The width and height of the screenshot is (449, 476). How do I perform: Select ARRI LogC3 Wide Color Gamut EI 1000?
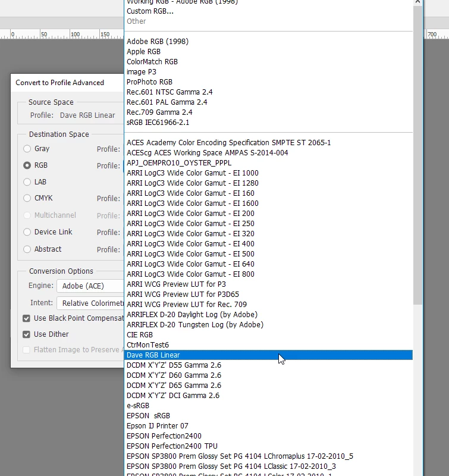pyautogui.click(x=268, y=173)
